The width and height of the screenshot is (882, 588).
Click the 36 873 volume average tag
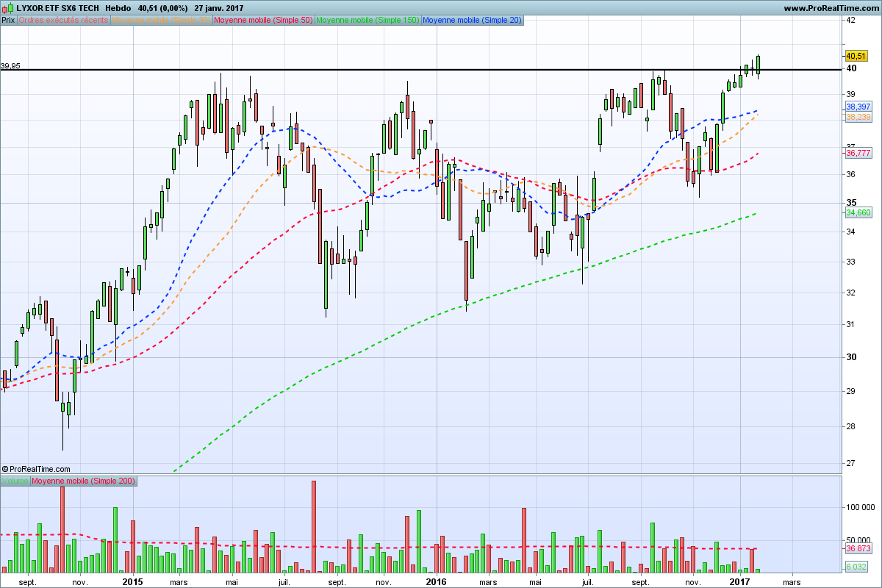pyautogui.click(x=858, y=548)
